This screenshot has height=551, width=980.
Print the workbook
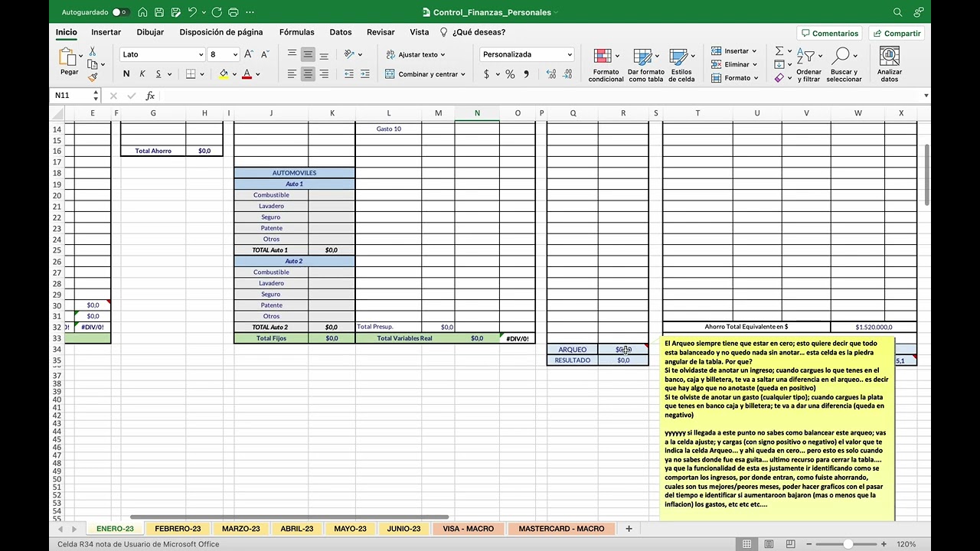click(234, 12)
